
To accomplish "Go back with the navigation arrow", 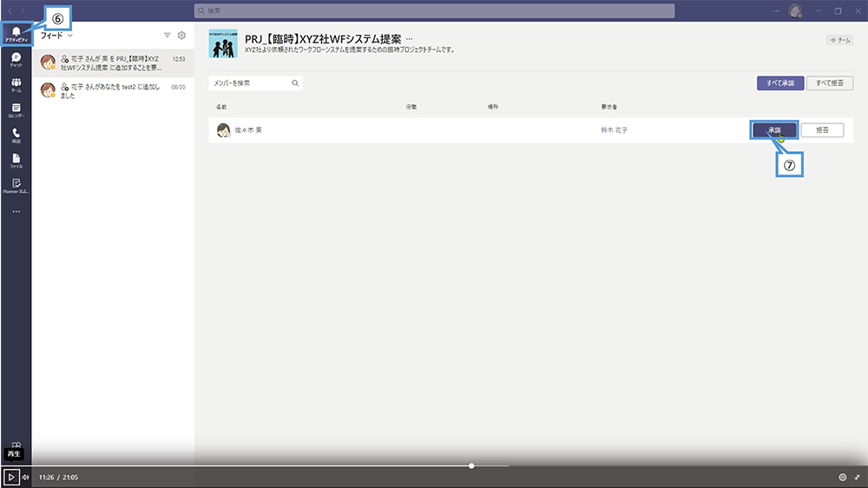I will pos(10,10).
